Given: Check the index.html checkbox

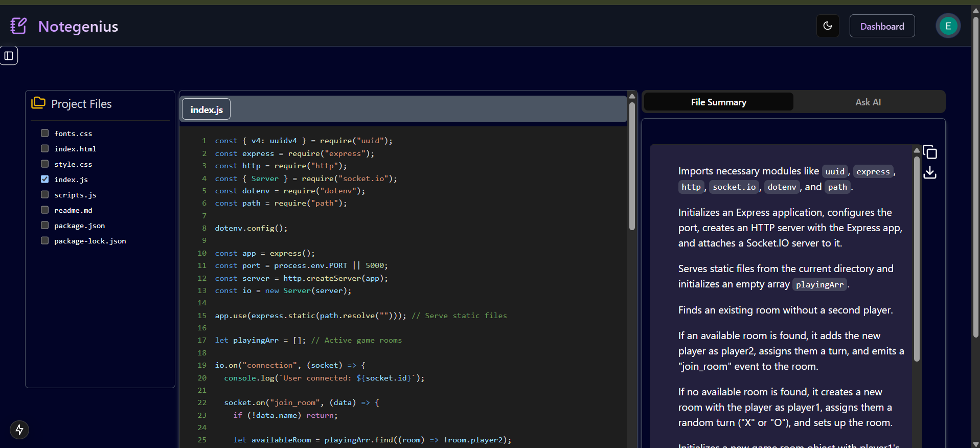Looking at the screenshot, I should point(44,148).
